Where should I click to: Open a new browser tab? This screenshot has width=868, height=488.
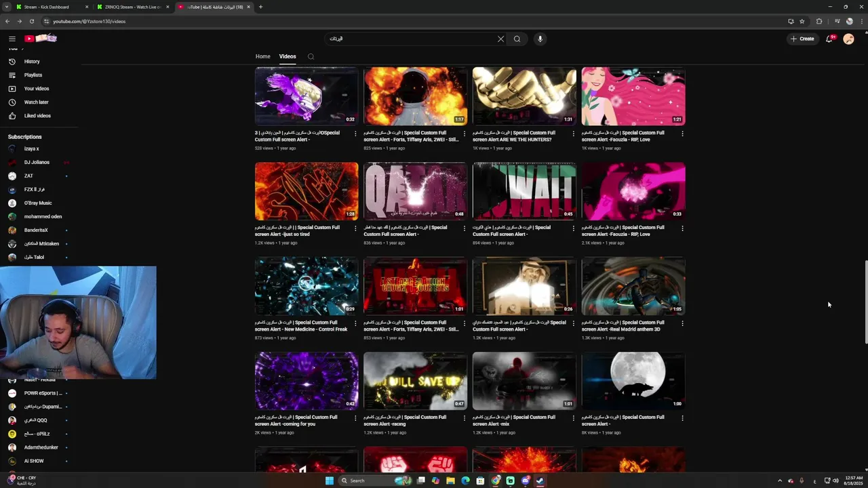260,7
